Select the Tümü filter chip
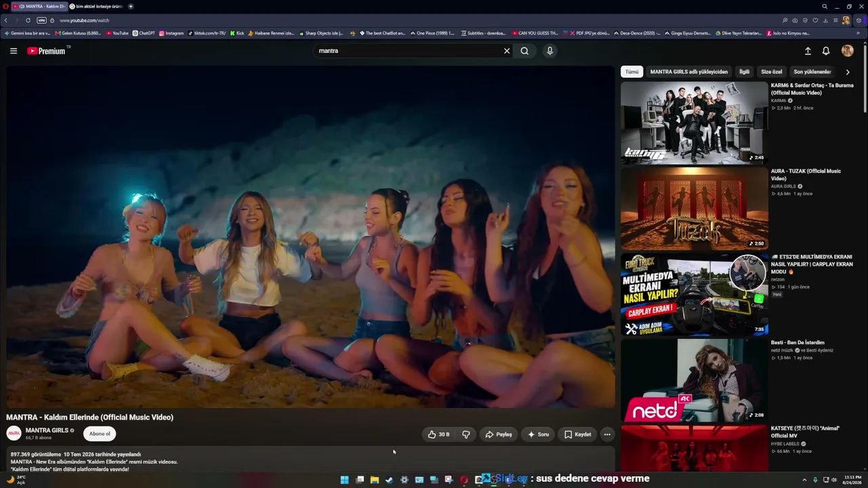This screenshot has width=868, height=488. coord(631,72)
